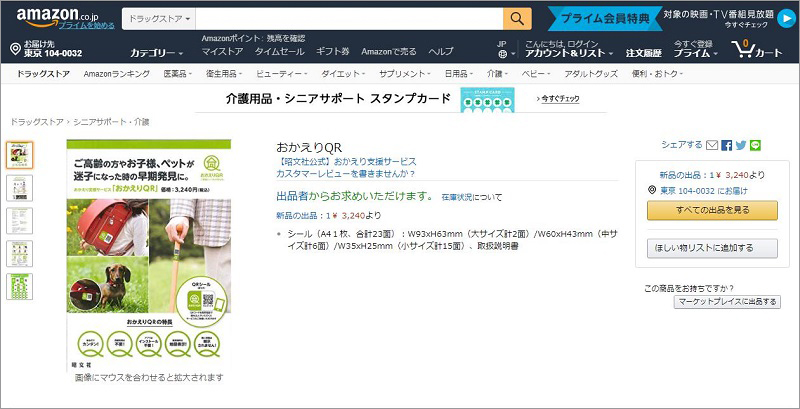Click the プライムを始める link
800x409 pixels.
click(86, 25)
